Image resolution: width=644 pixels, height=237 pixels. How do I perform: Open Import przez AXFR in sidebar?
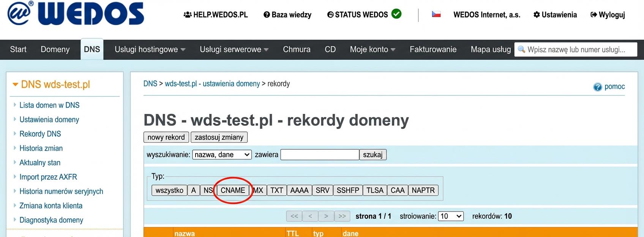click(48, 177)
